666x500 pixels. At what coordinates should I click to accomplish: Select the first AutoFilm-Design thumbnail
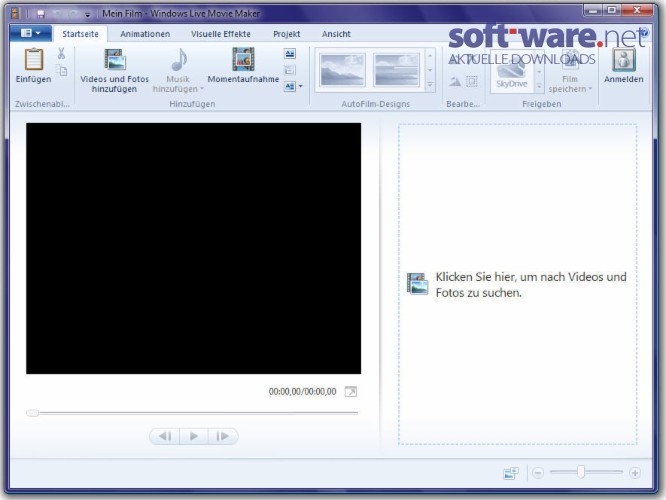(342, 70)
